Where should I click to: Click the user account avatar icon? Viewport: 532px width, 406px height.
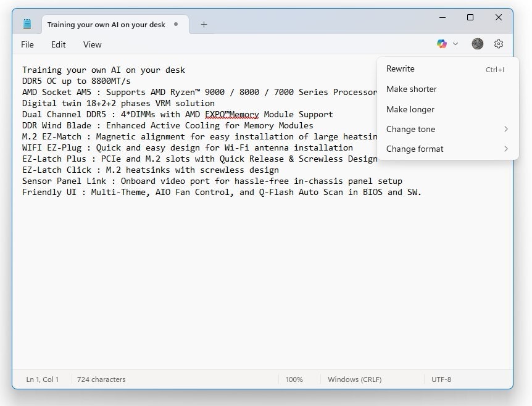click(x=477, y=44)
